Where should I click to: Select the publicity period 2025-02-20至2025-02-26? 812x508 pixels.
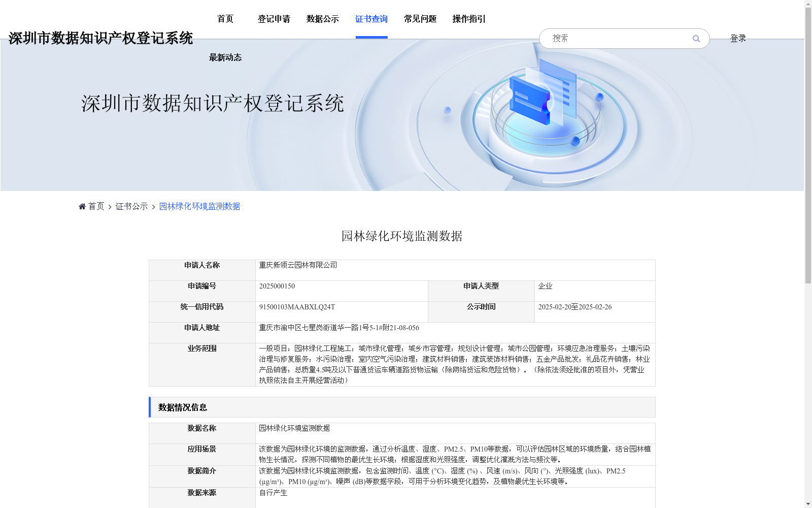pos(575,307)
